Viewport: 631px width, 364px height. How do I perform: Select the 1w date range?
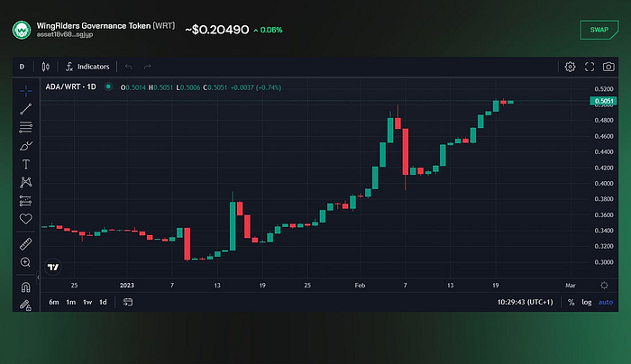coord(87,302)
